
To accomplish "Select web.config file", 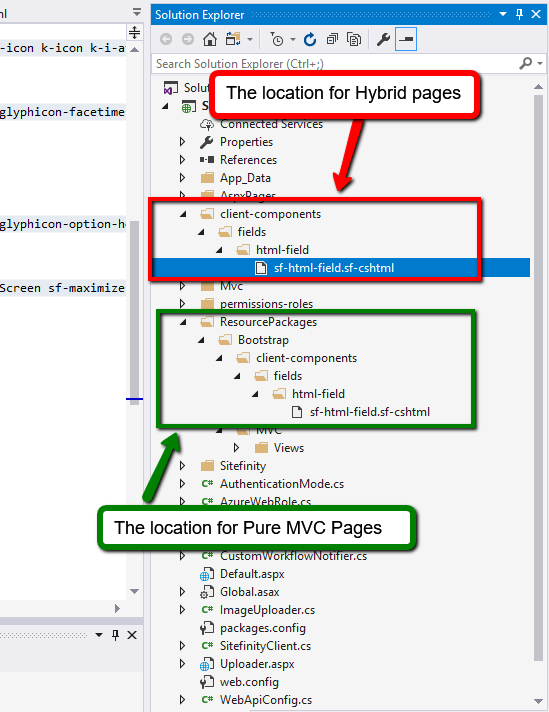I will [x=249, y=682].
